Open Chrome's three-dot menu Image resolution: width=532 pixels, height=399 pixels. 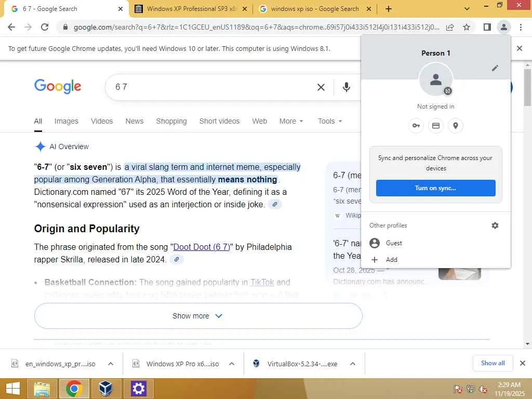[521, 27]
